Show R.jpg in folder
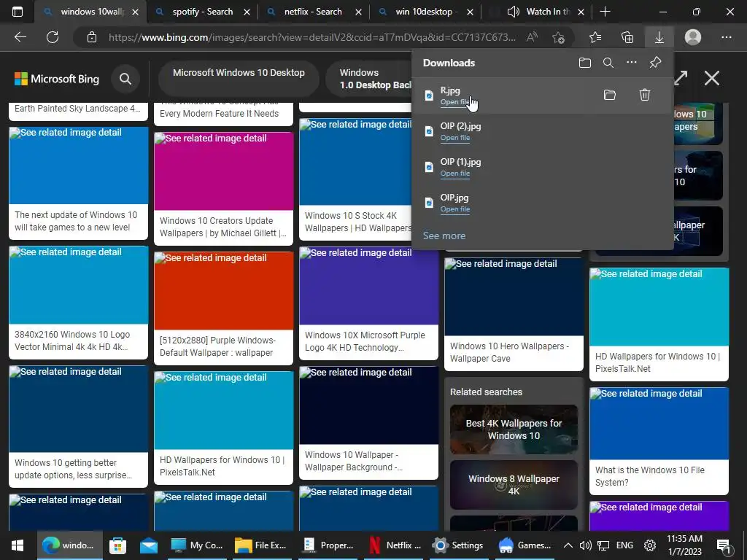 (610, 95)
